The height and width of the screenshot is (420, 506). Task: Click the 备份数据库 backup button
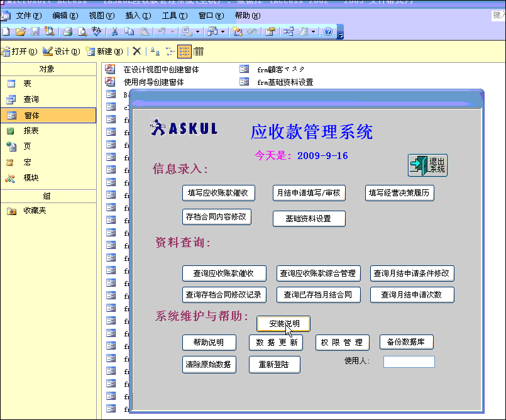(406, 342)
